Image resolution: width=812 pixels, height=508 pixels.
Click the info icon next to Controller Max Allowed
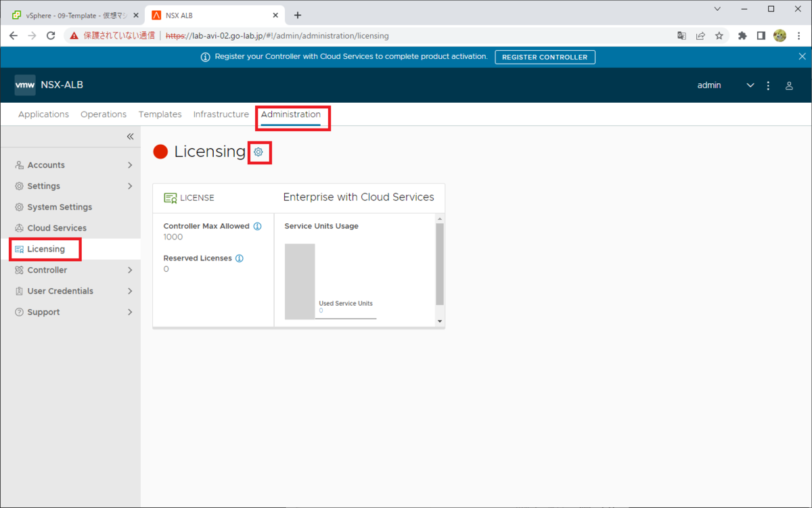[x=257, y=226]
